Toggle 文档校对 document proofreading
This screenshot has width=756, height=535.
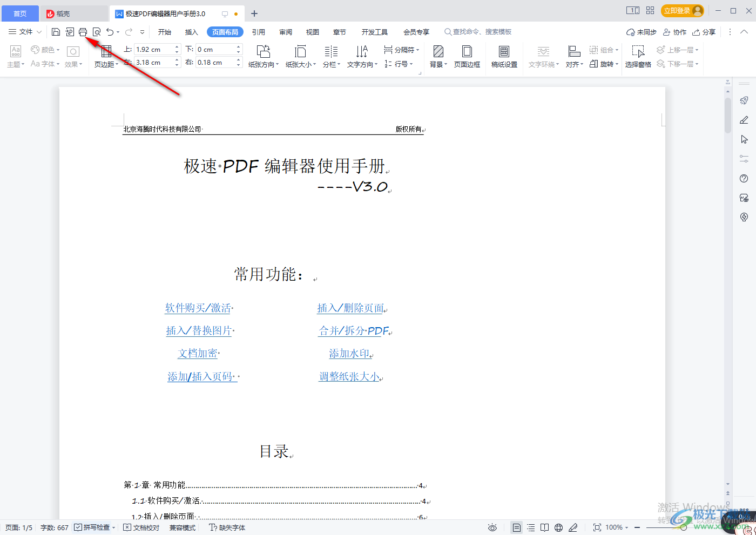click(141, 527)
